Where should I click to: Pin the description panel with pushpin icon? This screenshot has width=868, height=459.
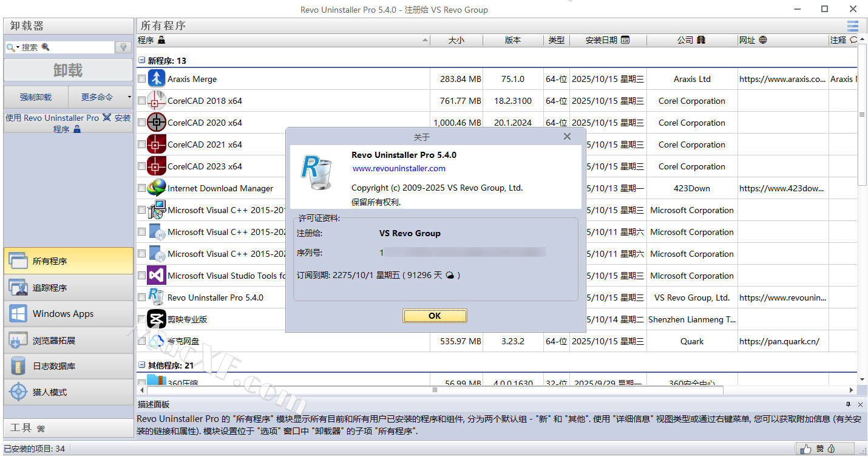[x=848, y=404]
